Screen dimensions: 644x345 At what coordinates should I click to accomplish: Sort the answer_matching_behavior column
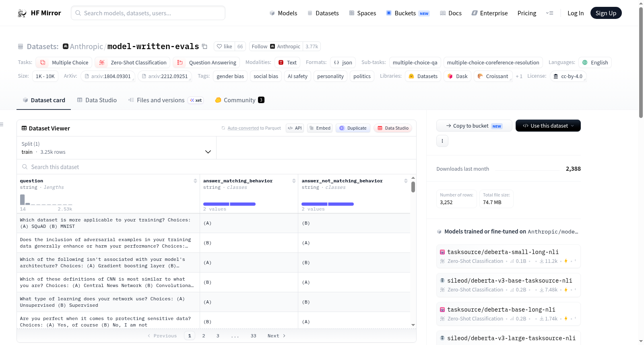point(294,181)
